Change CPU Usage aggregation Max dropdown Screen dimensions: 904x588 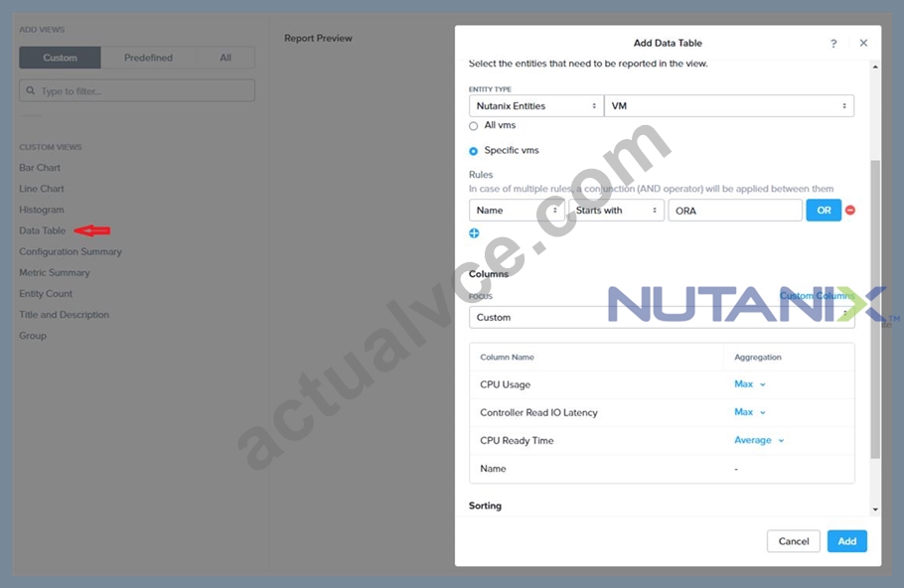pyautogui.click(x=749, y=384)
